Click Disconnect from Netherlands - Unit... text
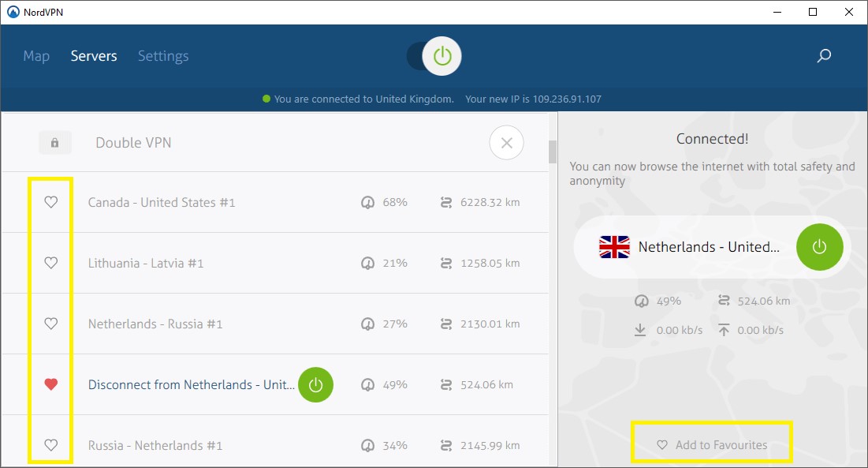 click(x=192, y=385)
